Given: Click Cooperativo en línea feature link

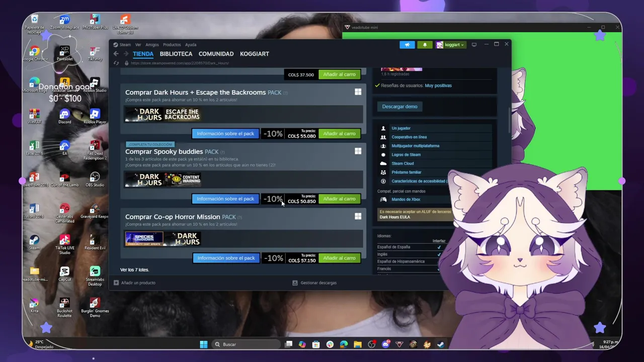Looking at the screenshot, I should [409, 137].
